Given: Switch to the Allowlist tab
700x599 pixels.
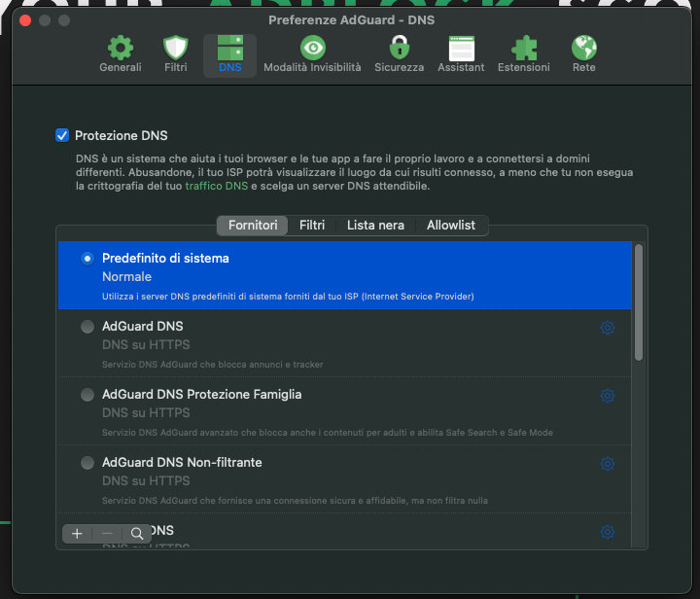Looking at the screenshot, I should pyautogui.click(x=451, y=226).
